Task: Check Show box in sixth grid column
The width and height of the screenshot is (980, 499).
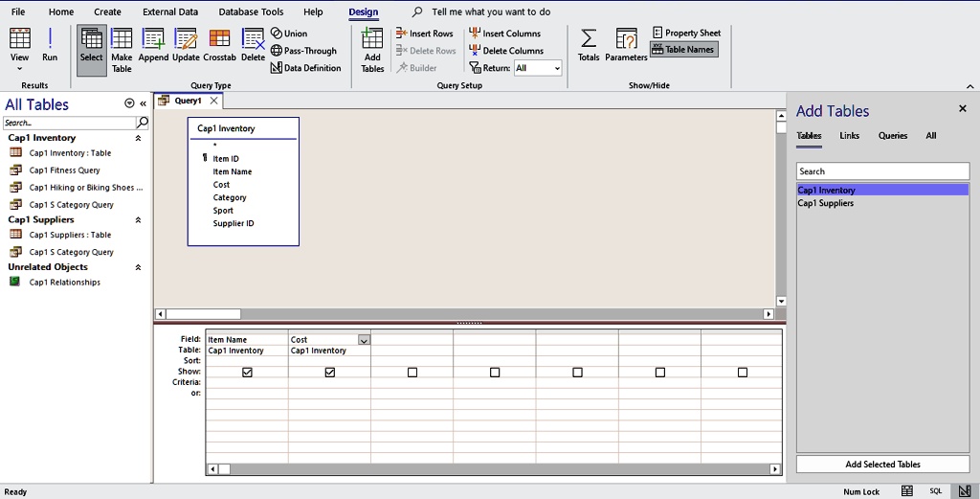Action: coord(660,372)
